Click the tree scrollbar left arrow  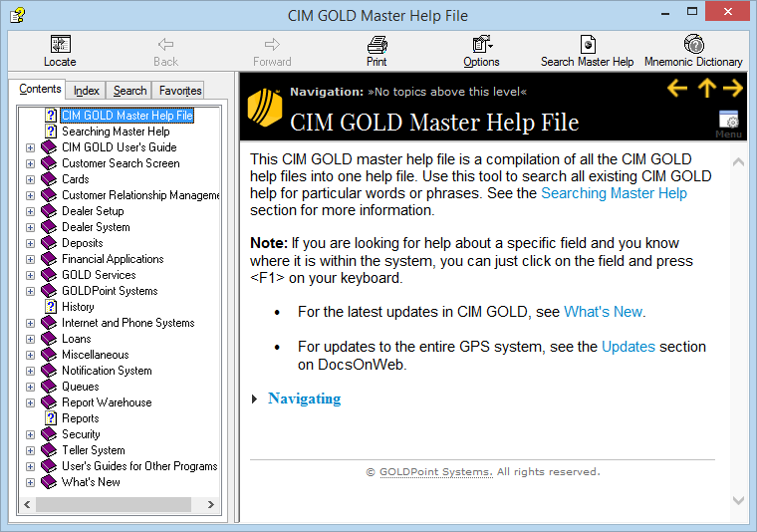(27, 504)
